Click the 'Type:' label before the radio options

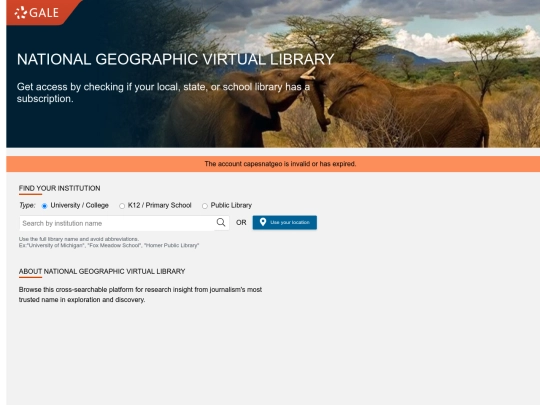point(27,205)
